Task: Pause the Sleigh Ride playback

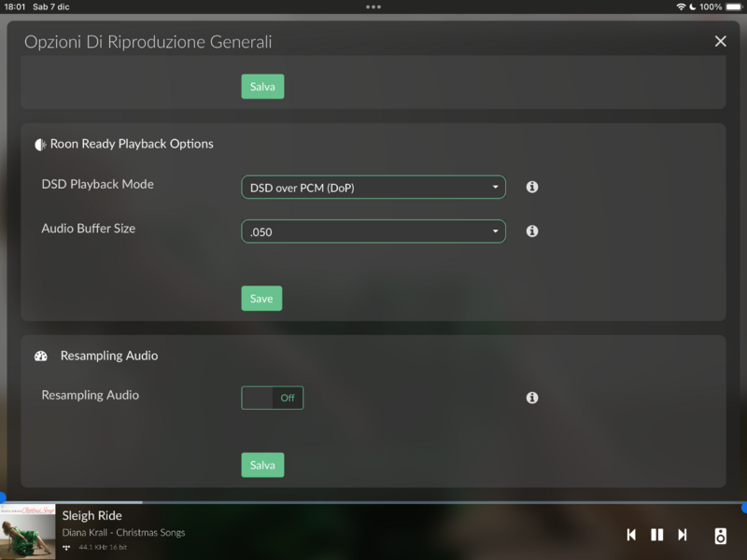Action: pyautogui.click(x=656, y=535)
